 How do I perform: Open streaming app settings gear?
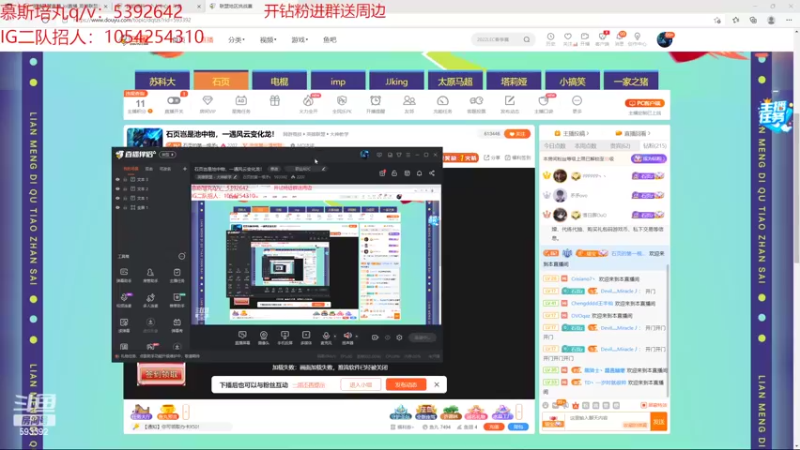click(399, 337)
